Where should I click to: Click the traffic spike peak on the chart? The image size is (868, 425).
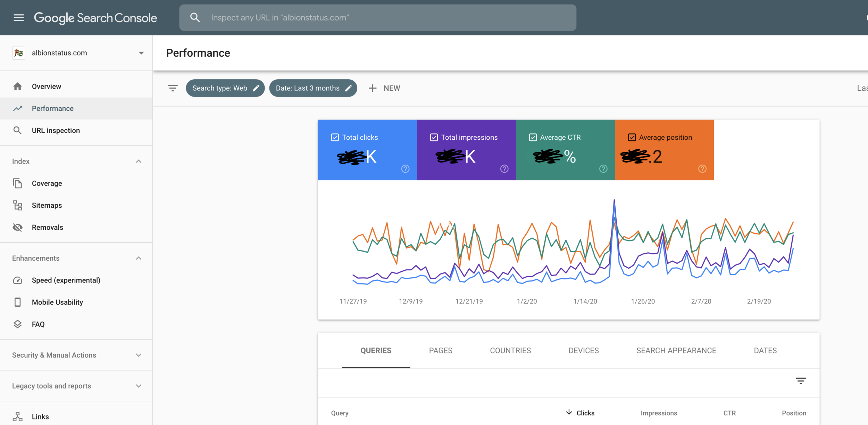[x=614, y=200]
